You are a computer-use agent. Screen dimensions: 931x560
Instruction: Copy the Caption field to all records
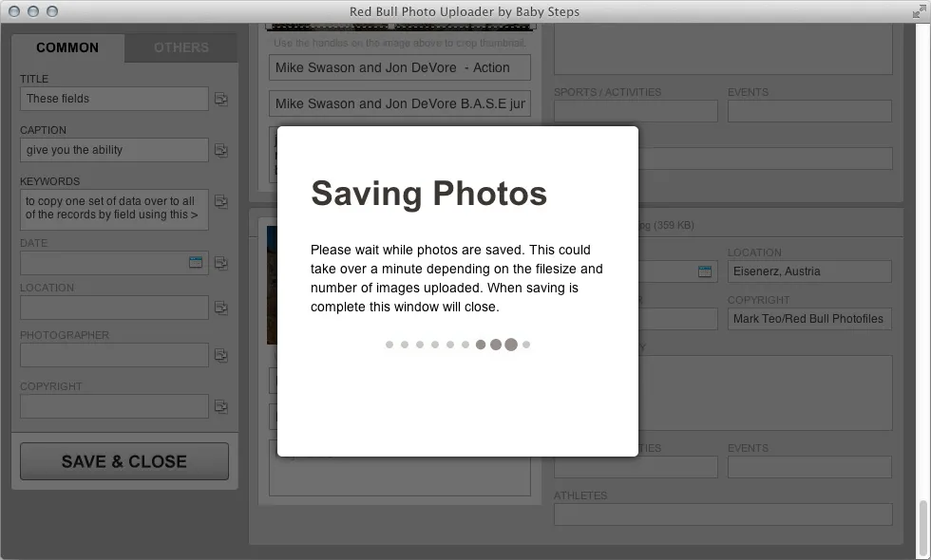220,150
